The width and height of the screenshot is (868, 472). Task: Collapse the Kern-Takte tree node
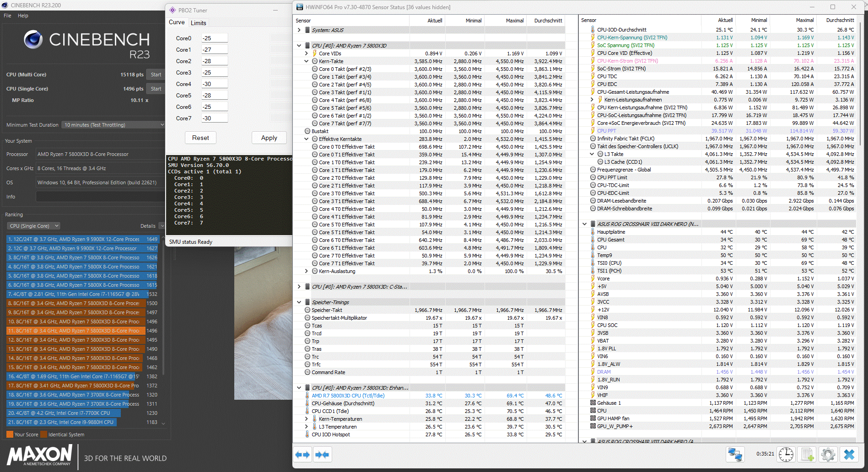pyautogui.click(x=307, y=61)
